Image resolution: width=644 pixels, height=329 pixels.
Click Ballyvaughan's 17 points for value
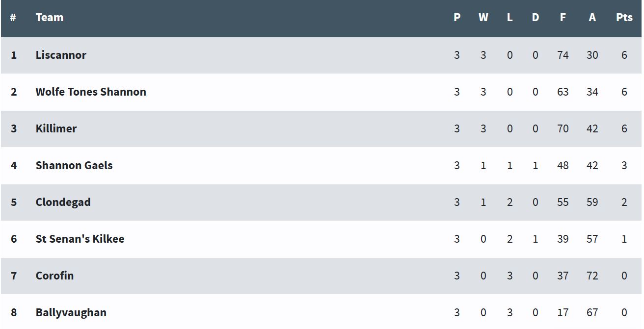563,312
